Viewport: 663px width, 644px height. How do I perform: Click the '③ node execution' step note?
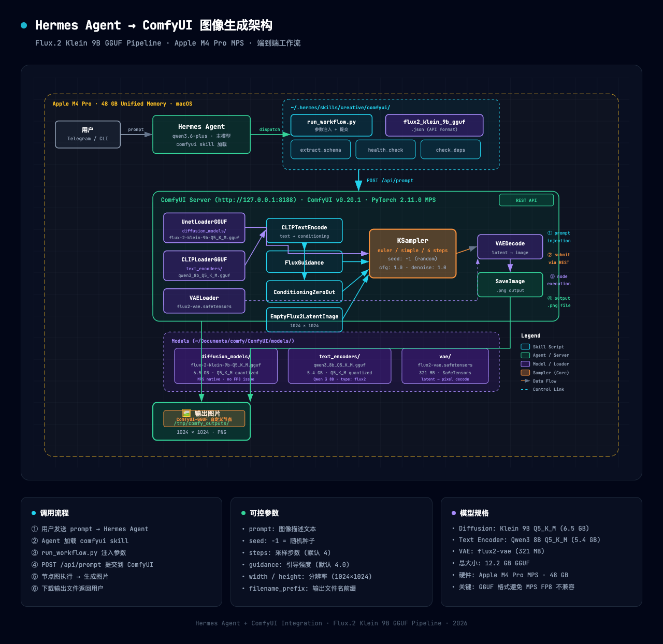click(559, 280)
